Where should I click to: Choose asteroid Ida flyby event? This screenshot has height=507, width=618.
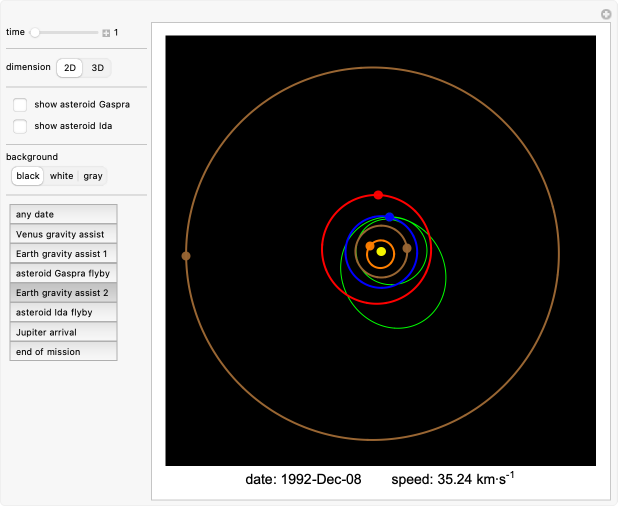point(64,312)
